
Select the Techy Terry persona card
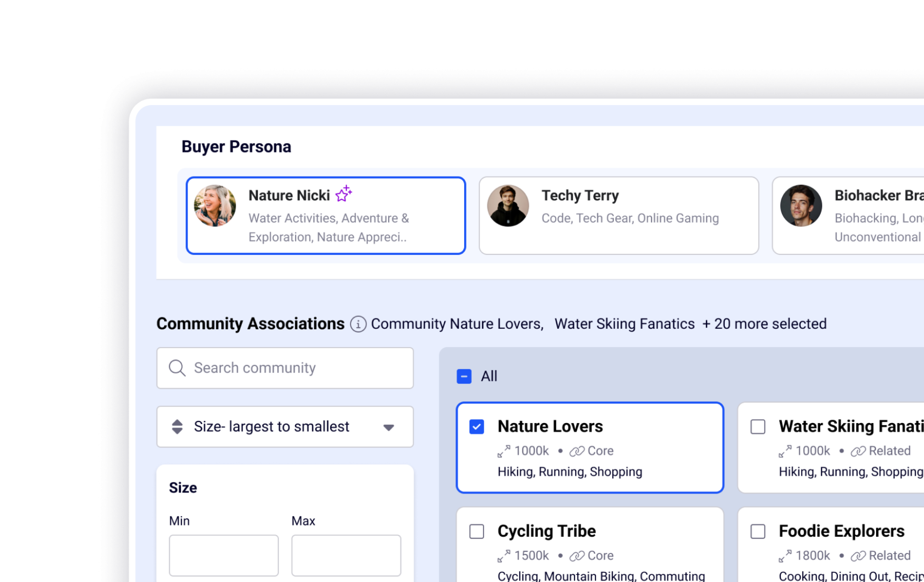(x=619, y=215)
